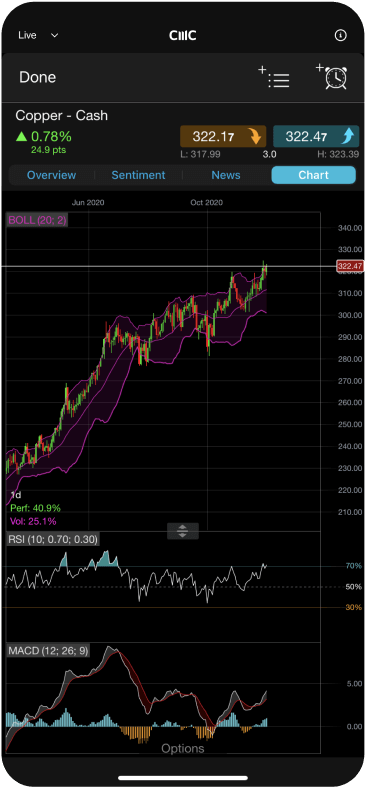
Task: Tap the Jun 2020 date label
Action: (88, 203)
